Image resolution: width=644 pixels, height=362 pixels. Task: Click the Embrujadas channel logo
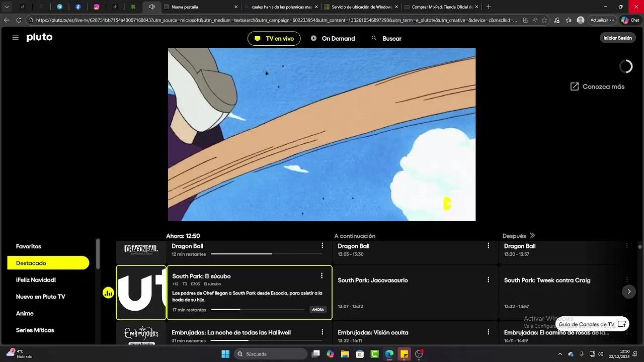point(141,335)
